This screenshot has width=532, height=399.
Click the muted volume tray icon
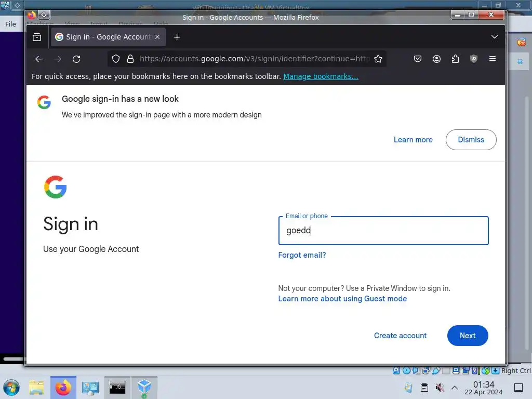pyautogui.click(x=440, y=388)
